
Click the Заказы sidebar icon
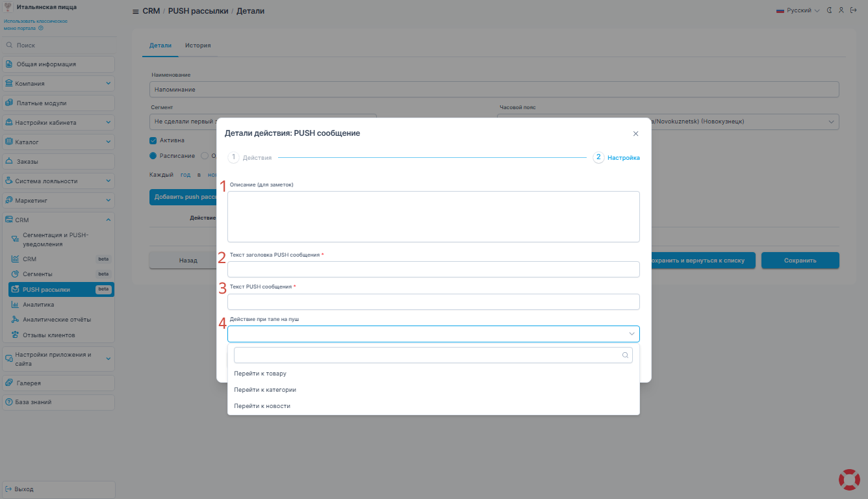click(9, 161)
